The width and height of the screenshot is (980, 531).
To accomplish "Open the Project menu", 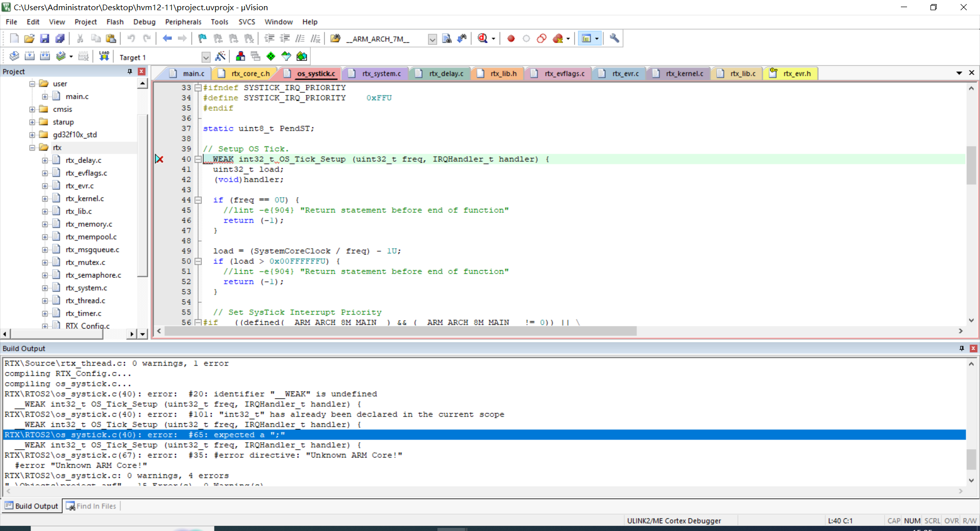I will point(86,22).
